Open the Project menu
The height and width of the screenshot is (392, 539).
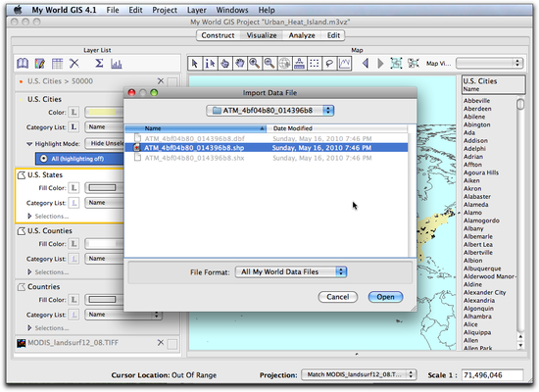165,10
